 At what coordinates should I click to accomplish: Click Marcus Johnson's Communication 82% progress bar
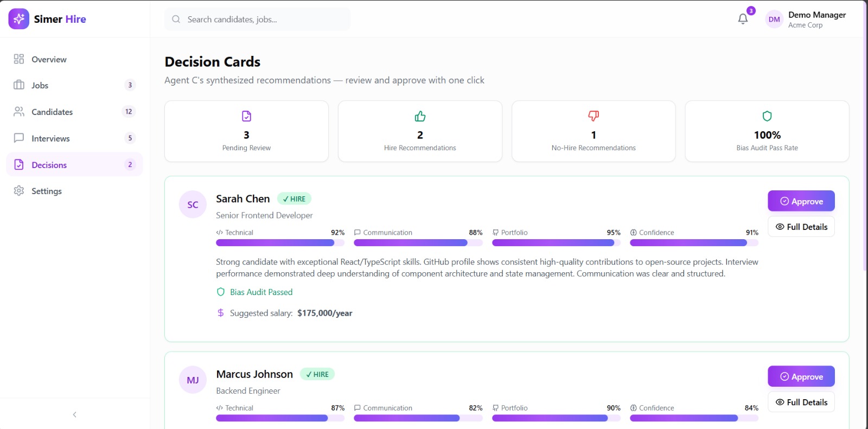click(418, 418)
